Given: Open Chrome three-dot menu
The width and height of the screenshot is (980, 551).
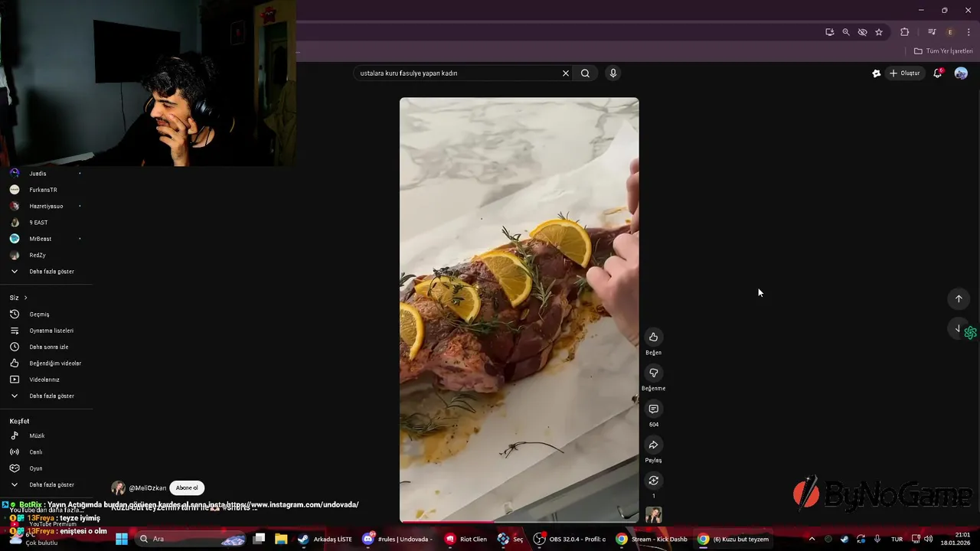Looking at the screenshot, I should pyautogui.click(x=969, y=32).
